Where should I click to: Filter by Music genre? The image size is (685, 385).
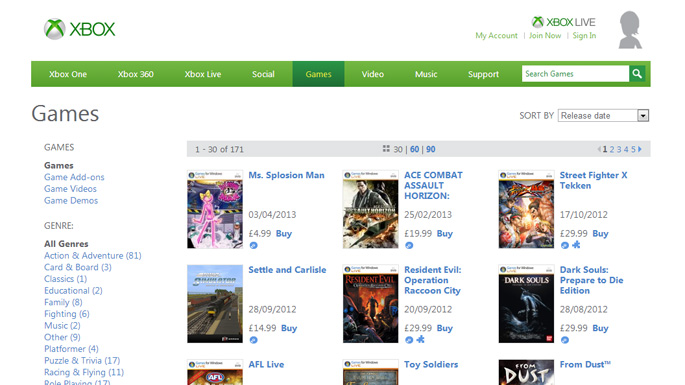[62, 326]
